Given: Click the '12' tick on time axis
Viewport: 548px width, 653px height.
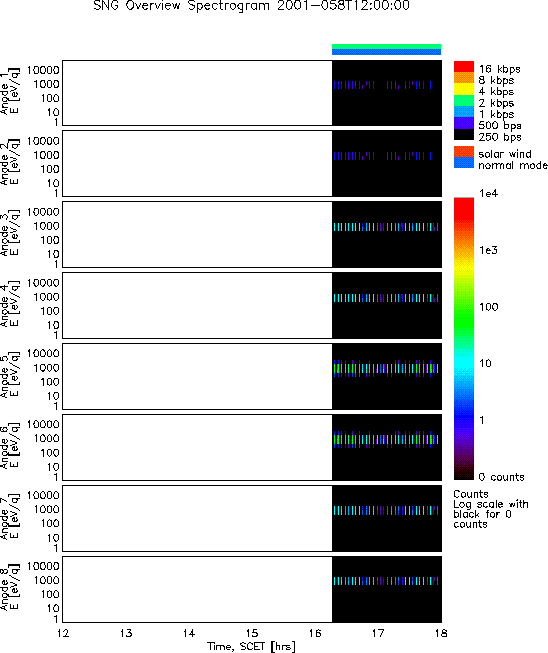Looking at the screenshot, I should 63,633.
